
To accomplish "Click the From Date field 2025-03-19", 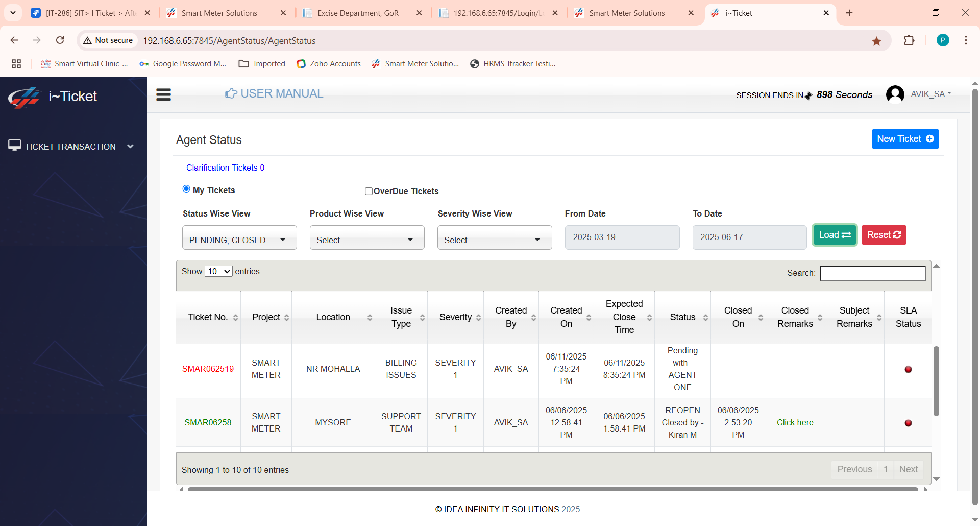I will pos(622,237).
